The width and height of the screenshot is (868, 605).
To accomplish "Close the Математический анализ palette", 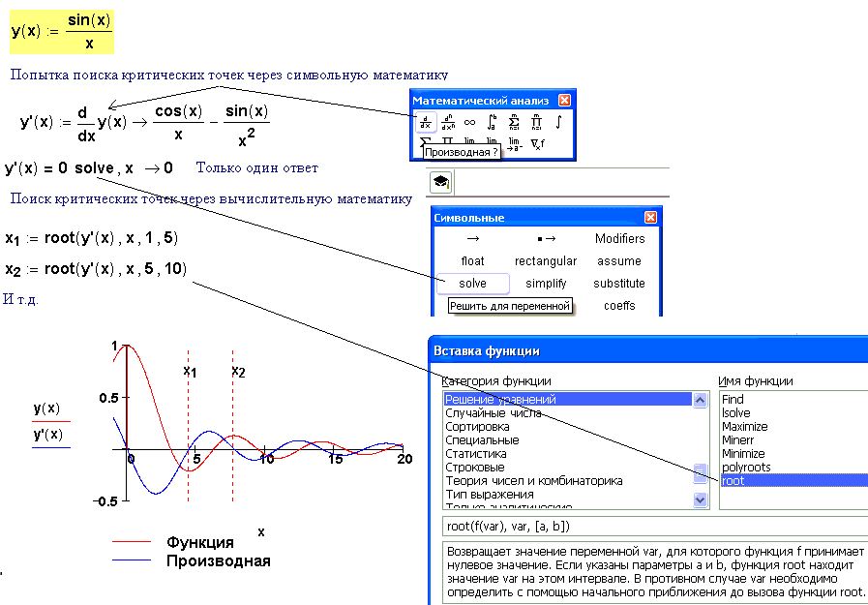I will point(565,100).
